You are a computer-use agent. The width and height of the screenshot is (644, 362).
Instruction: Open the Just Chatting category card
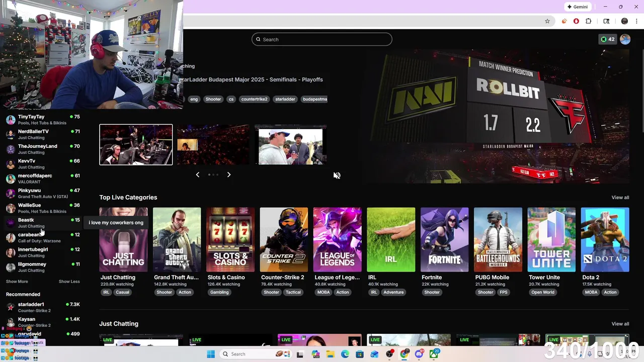(123, 240)
